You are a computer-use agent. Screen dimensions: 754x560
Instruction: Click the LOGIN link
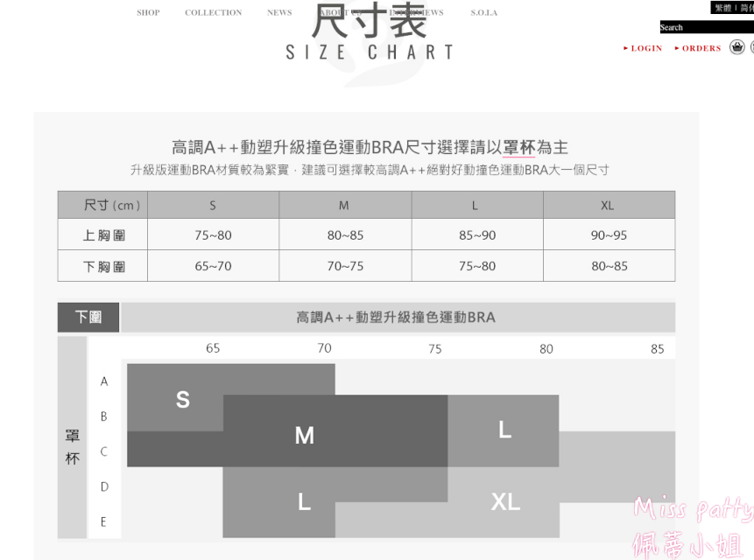point(646,48)
